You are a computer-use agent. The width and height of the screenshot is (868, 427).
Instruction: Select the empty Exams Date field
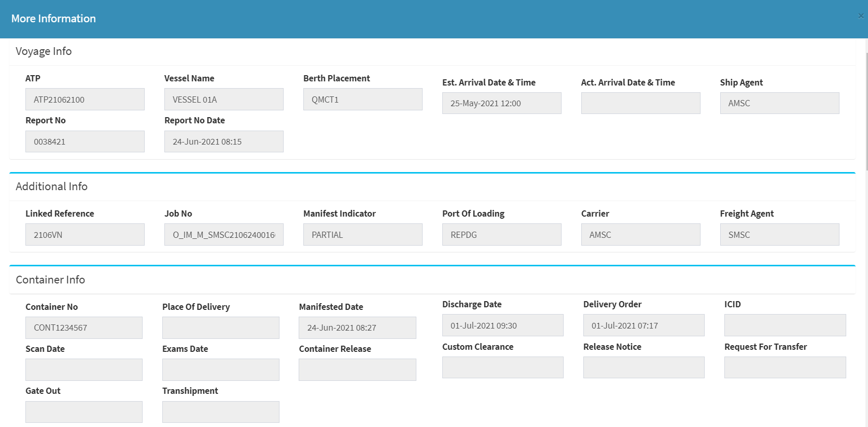pyautogui.click(x=221, y=370)
